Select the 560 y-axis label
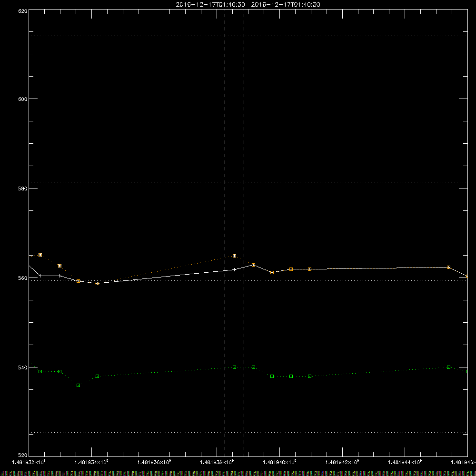This screenshot has width=476, height=476. coord(23,278)
